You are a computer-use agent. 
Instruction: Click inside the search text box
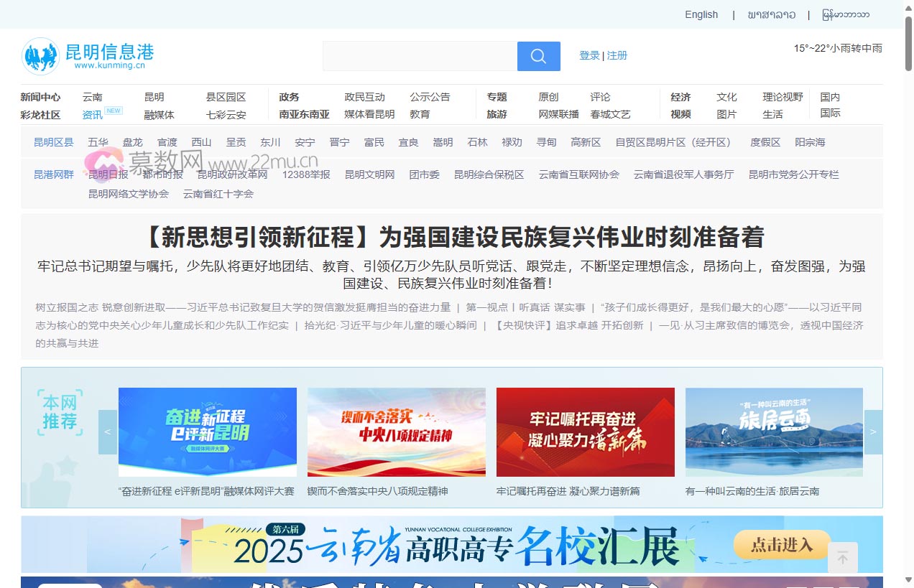420,56
